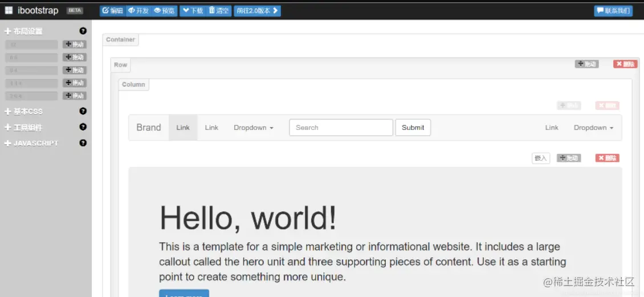Focus the Search input field
The image size is (644, 297).
tap(341, 127)
